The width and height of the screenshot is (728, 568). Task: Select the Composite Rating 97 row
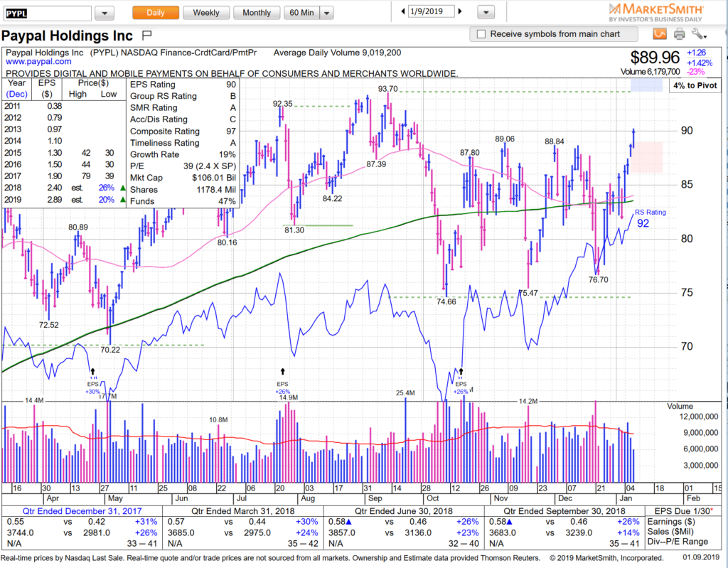point(183,132)
